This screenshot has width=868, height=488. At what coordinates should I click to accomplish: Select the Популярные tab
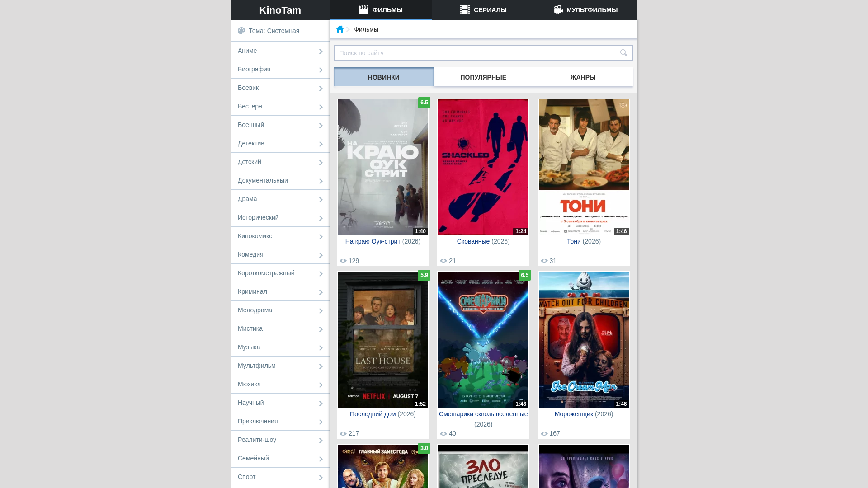pyautogui.click(x=483, y=77)
